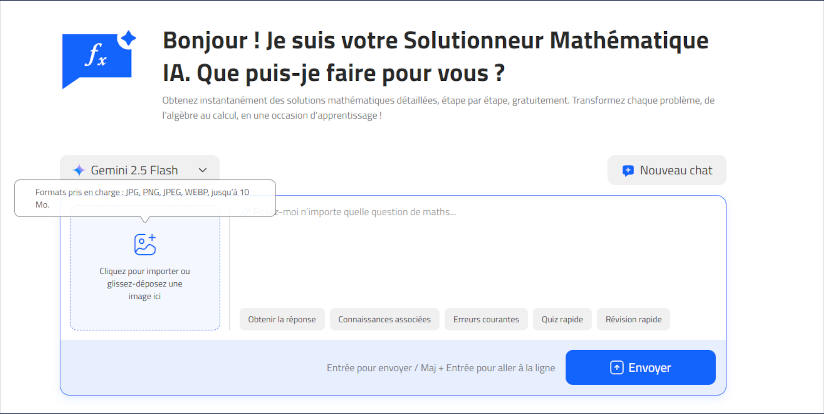Select the Obtenir la réponse chip
The height and width of the screenshot is (414, 824).
pyautogui.click(x=281, y=319)
